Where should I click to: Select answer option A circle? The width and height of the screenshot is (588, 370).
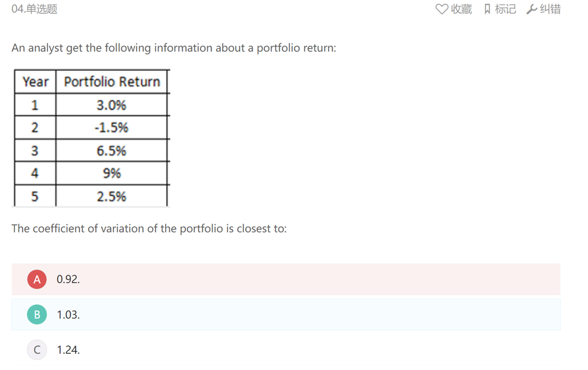(37, 279)
